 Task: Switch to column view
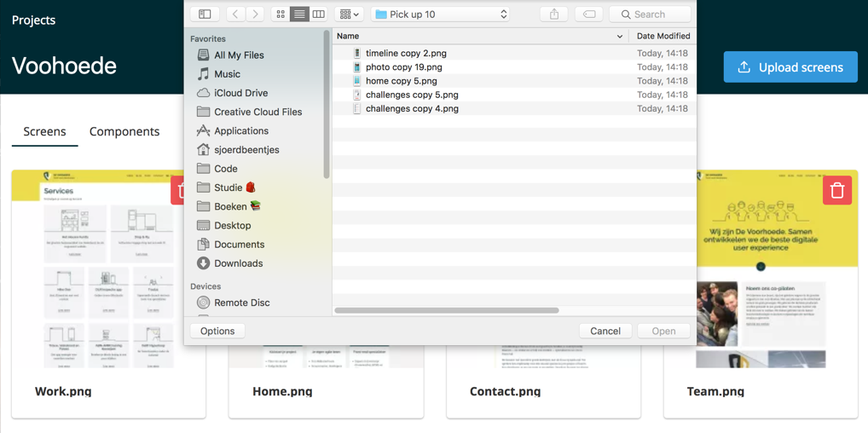click(x=318, y=14)
